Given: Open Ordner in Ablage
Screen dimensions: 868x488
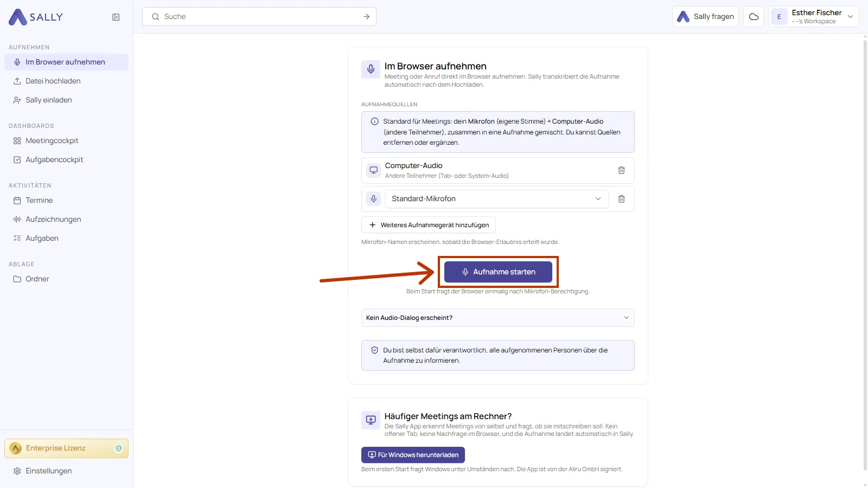Looking at the screenshot, I should pyautogui.click(x=66, y=279).
